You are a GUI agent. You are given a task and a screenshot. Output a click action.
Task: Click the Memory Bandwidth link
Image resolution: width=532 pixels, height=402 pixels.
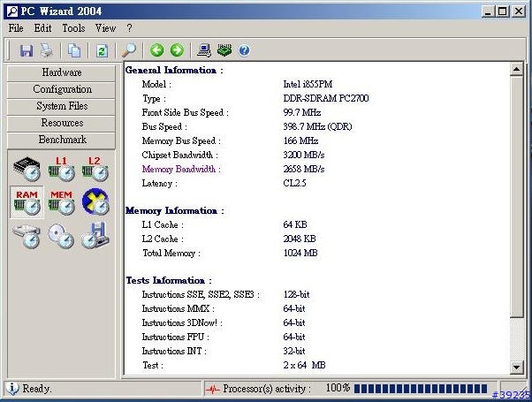point(179,169)
